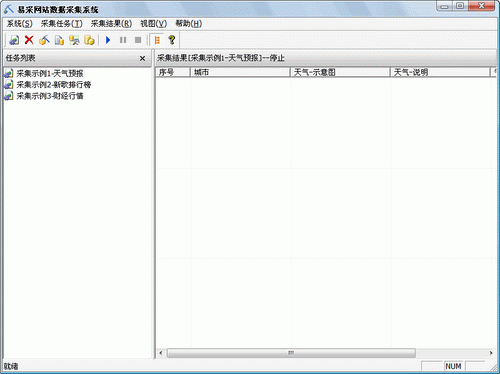Open the 帮助(H) menu
Viewport: 500px width, 374px height.
pos(189,24)
